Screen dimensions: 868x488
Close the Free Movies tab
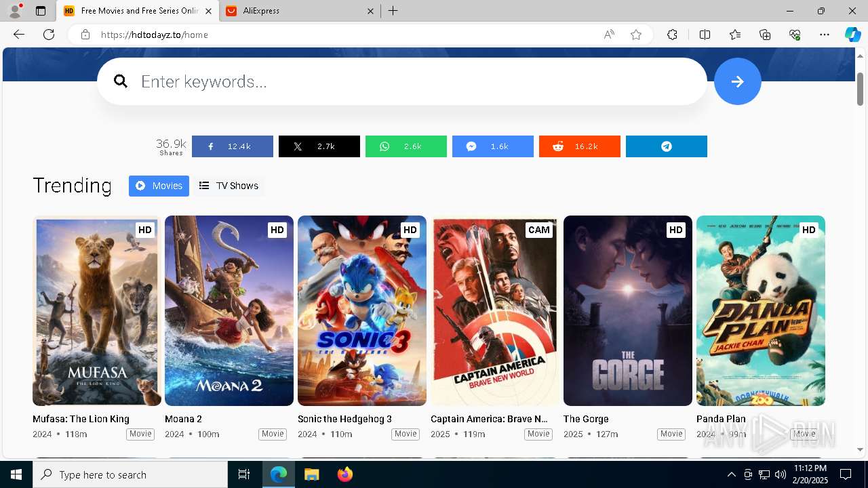click(208, 11)
